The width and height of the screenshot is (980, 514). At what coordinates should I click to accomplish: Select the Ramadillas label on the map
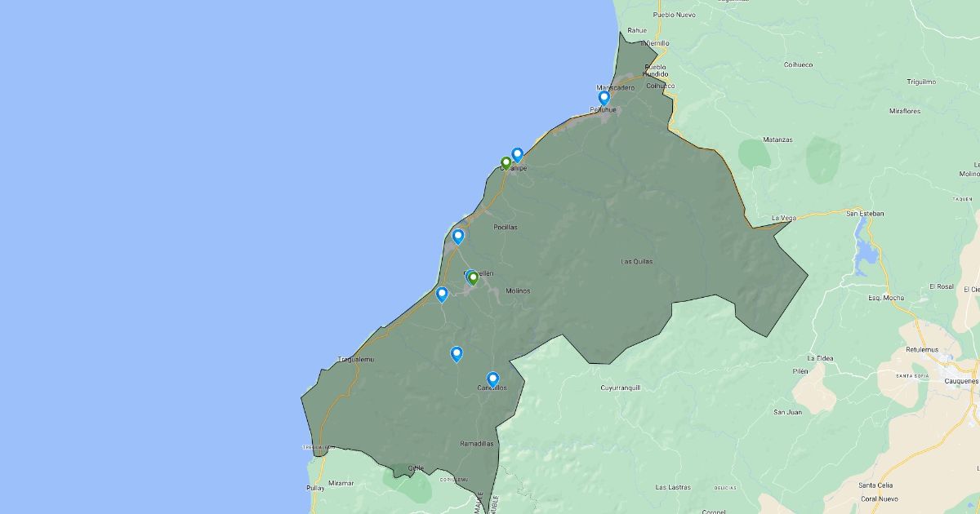(x=476, y=444)
